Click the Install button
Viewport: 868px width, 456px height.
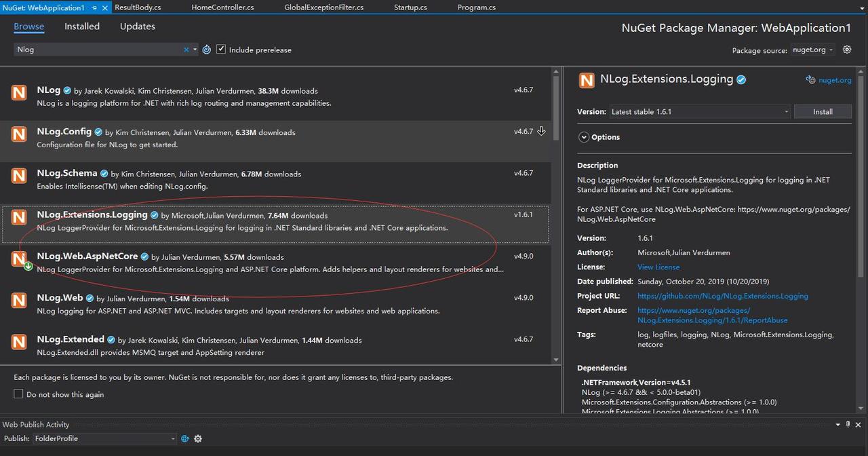tap(823, 111)
